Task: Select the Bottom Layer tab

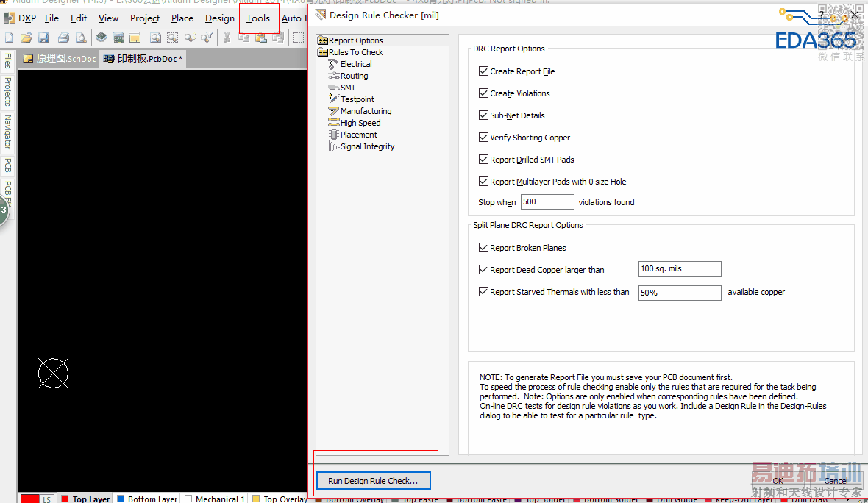Action: pos(147,499)
